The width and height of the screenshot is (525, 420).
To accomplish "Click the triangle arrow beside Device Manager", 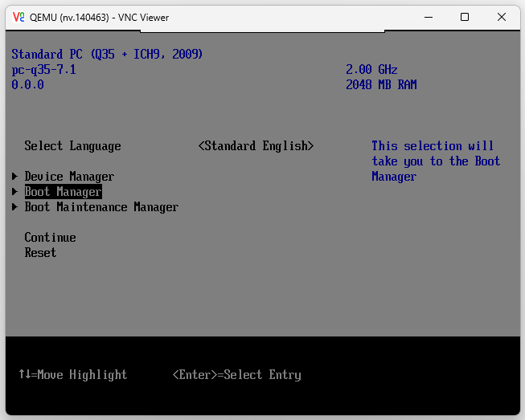I will [x=15, y=177].
